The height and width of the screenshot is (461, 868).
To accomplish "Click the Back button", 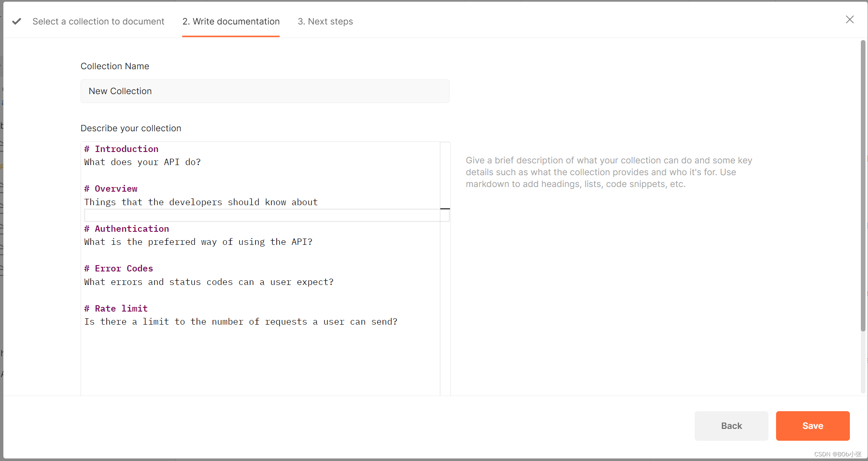I will pyautogui.click(x=732, y=426).
